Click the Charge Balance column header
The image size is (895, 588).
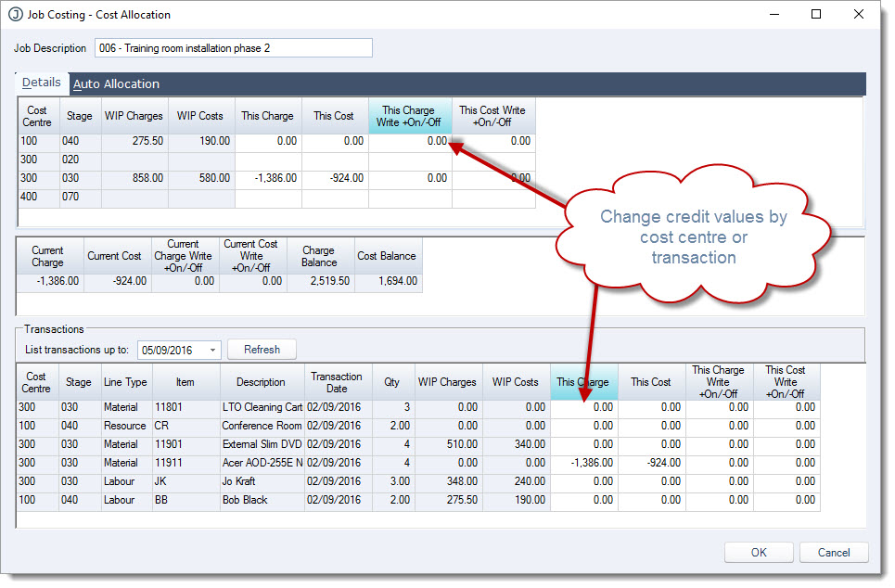point(320,256)
